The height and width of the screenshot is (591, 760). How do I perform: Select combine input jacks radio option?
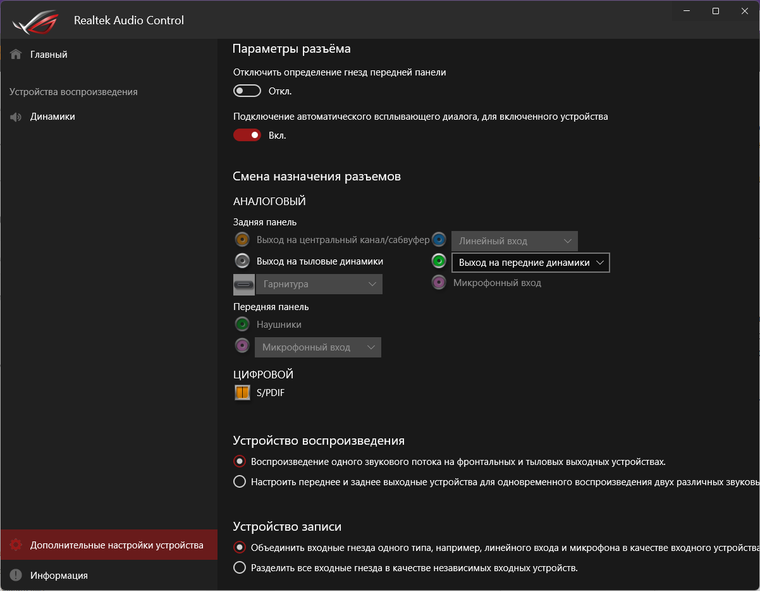pyautogui.click(x=239, y=547)
